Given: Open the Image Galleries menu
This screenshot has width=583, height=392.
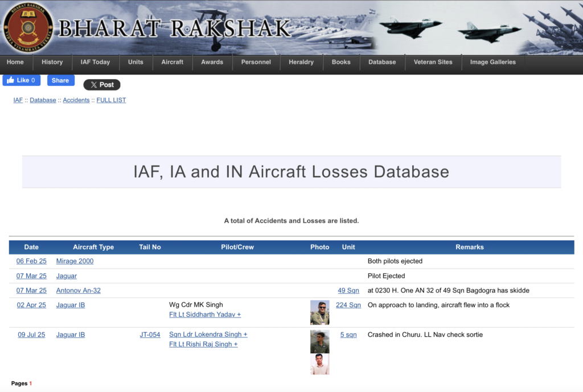Looking at the screenshot, I should (x=492, y=62).
